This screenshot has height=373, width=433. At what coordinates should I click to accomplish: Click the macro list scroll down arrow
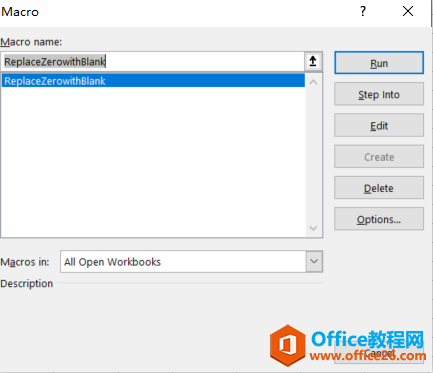[x=313, y=228]
